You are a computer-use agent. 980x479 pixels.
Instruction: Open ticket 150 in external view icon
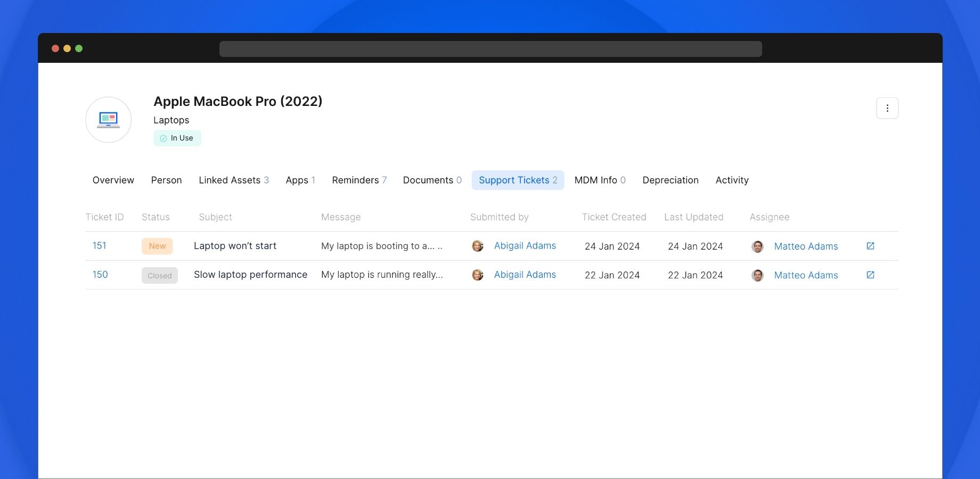click(870, 275)
